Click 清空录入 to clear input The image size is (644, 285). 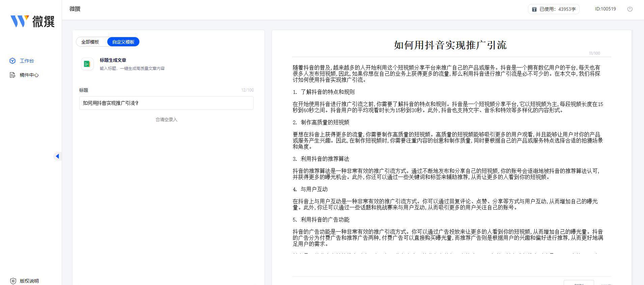tap(166, 120)
